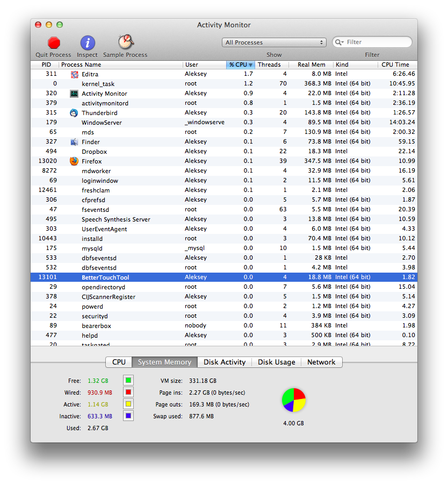Click the Used 2.67 GB value

click(98, 428)
